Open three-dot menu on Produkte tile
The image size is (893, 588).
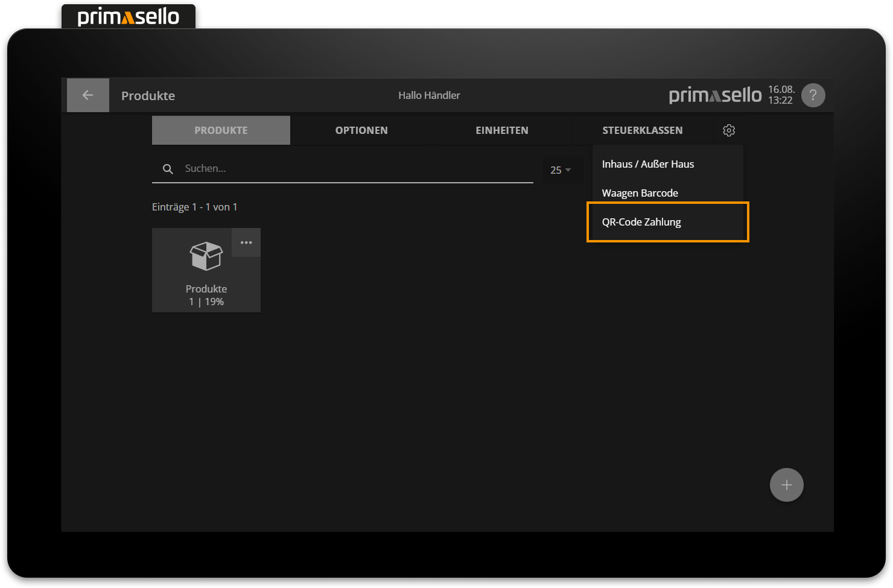click(x=246, y=242)
